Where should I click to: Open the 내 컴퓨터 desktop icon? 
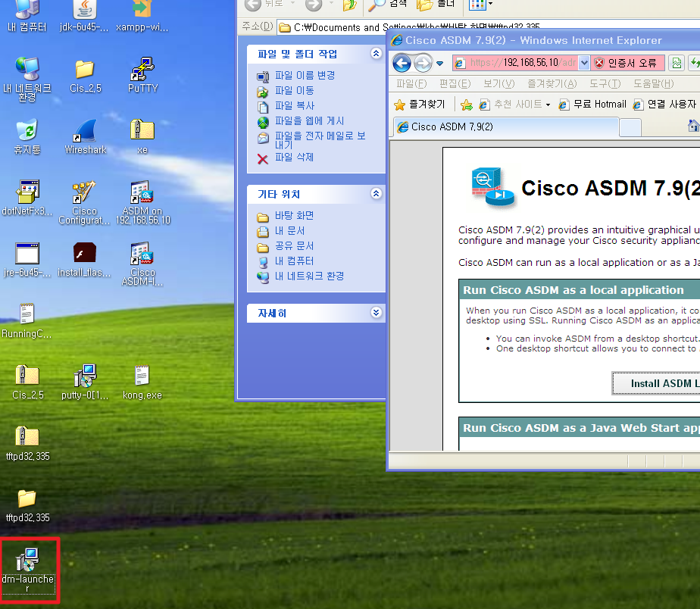pos(27,16)
